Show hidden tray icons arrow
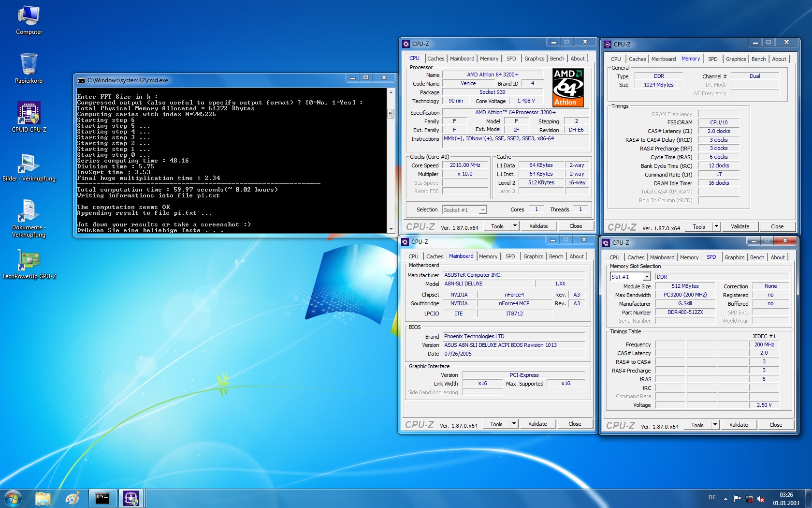The image size is (812, 508). point(725,498)
